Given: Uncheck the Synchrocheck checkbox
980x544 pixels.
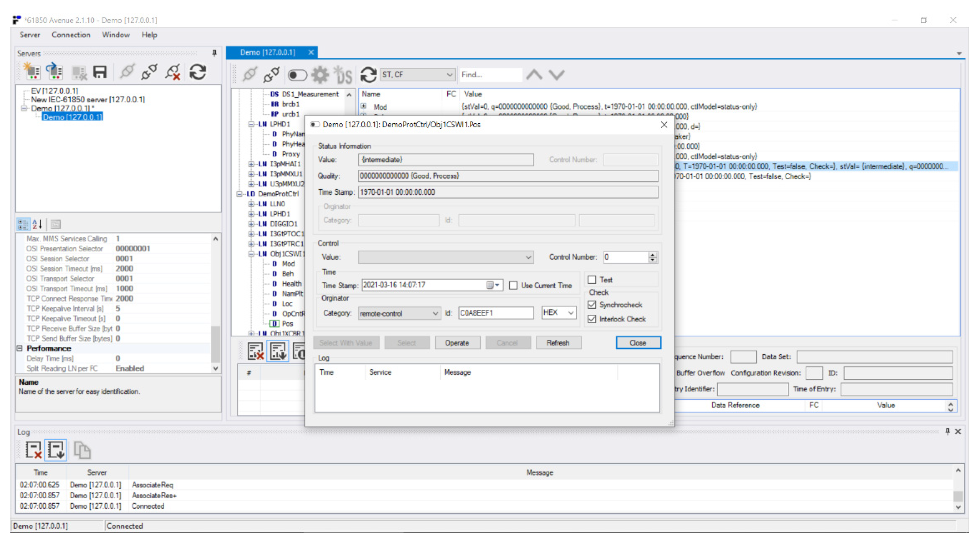Looking at the screenshot, I should click(592, 305).
